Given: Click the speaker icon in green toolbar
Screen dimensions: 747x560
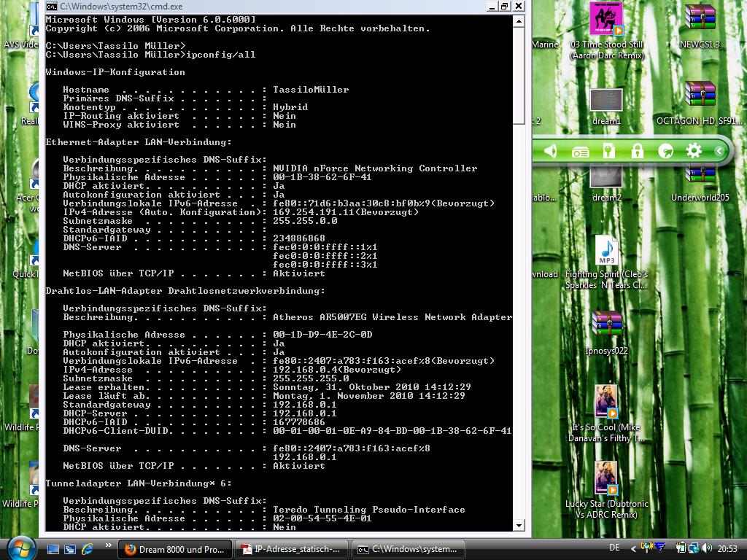Looking at the screenshot, I should coord(551,151).
